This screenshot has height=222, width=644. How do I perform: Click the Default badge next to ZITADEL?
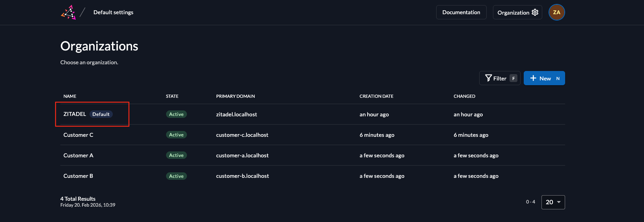[101, 114]
